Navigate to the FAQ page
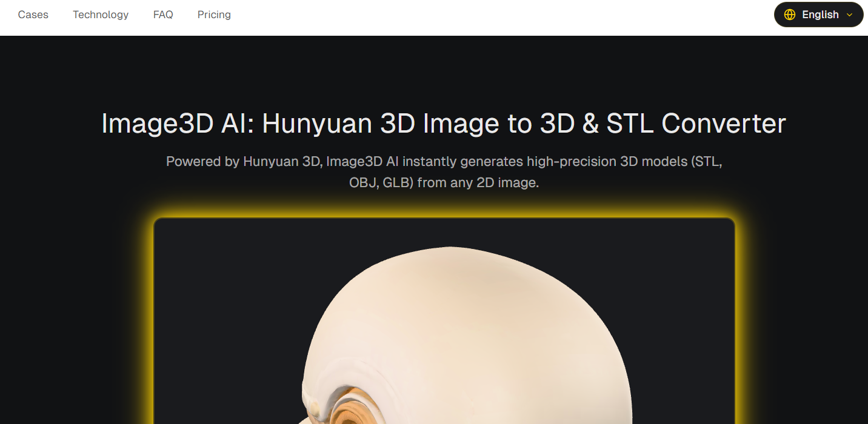Viewport: 868px width, 424px height. coord(162,15)
